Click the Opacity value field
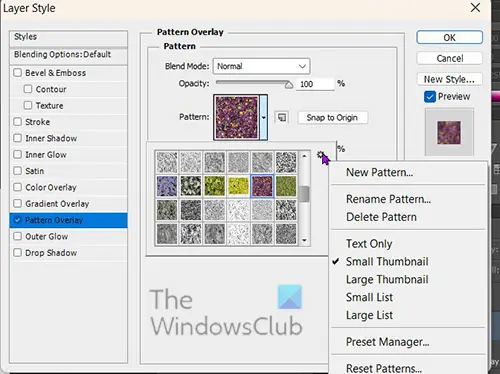 [315, 84]
